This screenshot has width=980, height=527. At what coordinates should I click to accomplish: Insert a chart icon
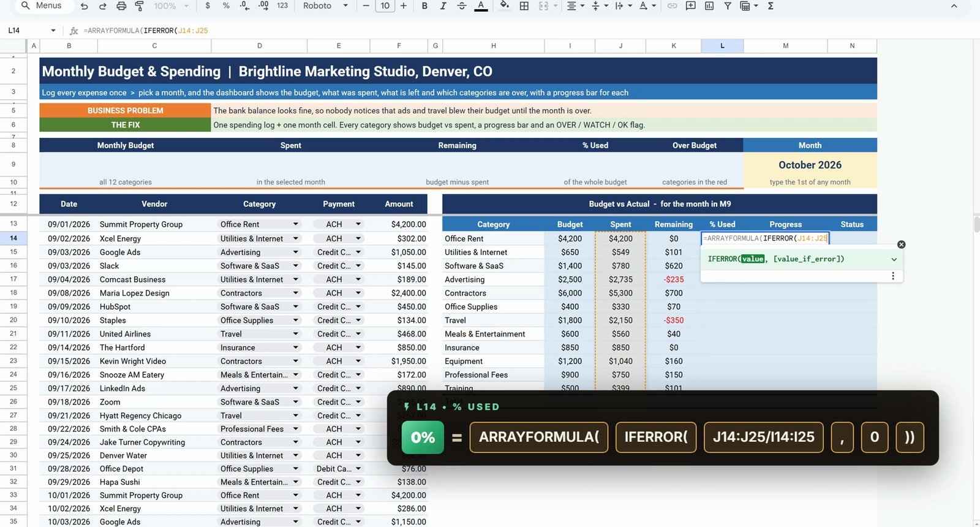(709, 6)
